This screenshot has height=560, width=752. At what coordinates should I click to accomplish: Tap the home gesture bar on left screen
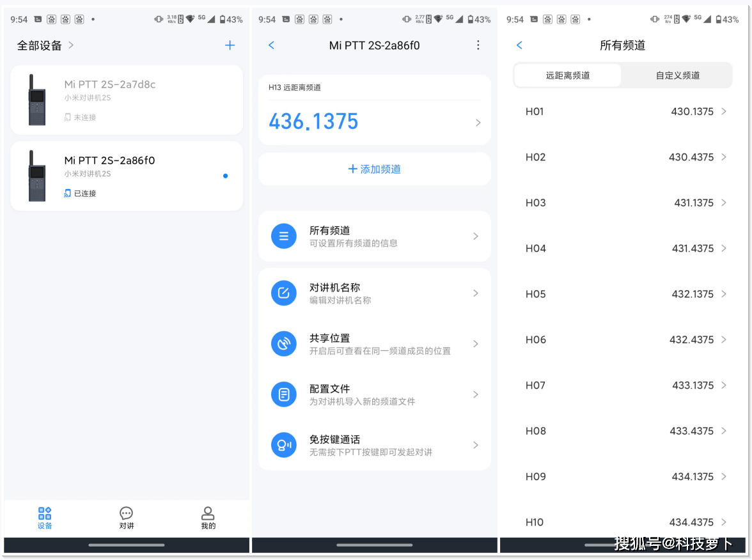click(x=127, y=545)
